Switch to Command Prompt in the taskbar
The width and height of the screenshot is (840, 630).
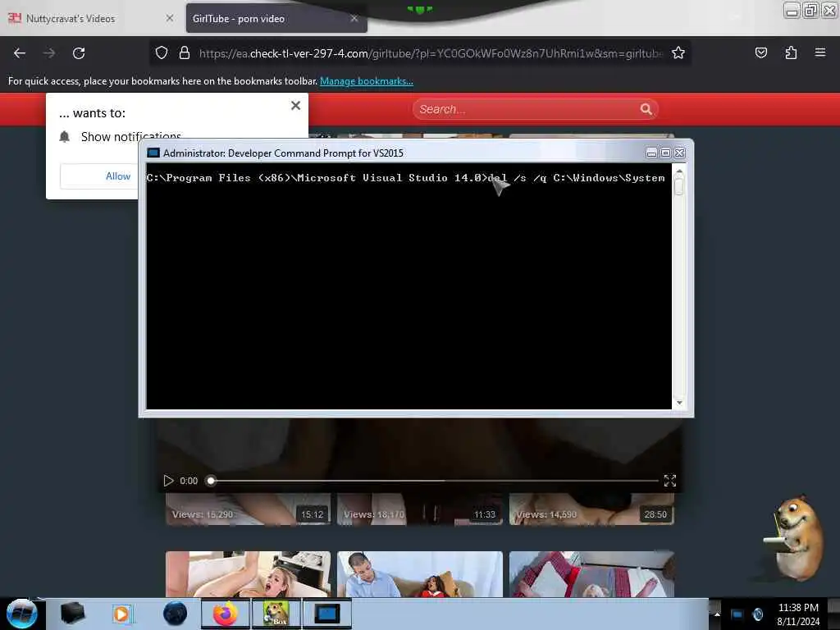click(327, 614)
